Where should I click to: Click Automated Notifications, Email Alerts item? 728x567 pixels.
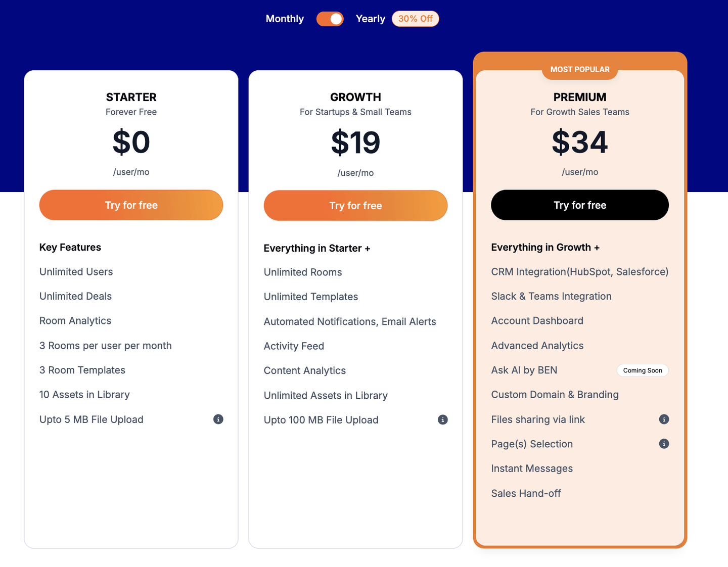(x=350, y=321)
